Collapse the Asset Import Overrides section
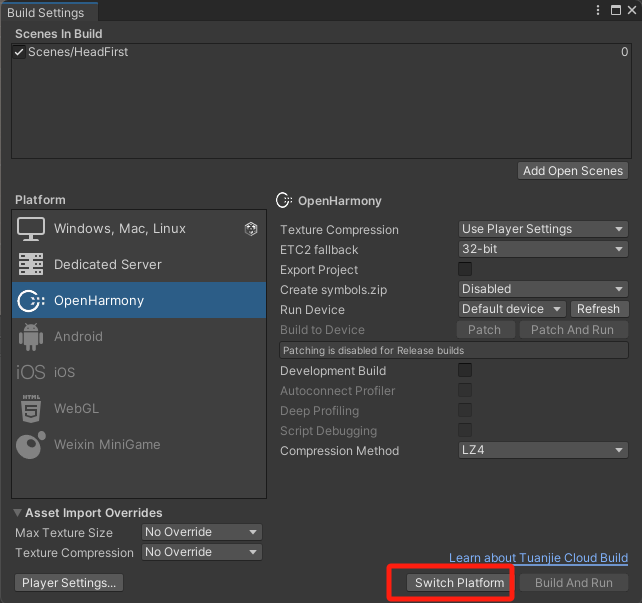Viewport: 642px width, 603px height. pos(19,513)
